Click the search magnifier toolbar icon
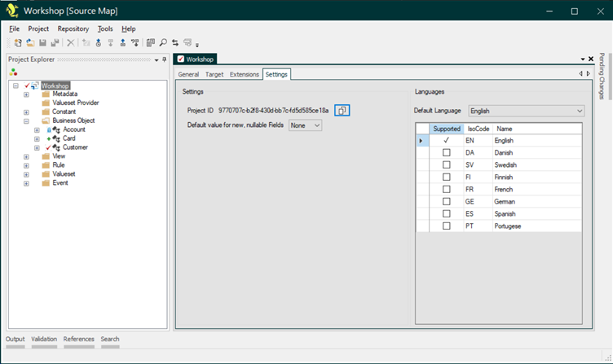The width and height of the screenshot is (613, 364). pos(163,42)
